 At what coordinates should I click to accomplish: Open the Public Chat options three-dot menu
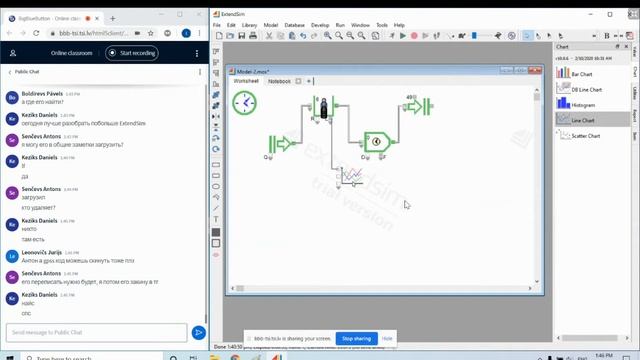point(200,72)
